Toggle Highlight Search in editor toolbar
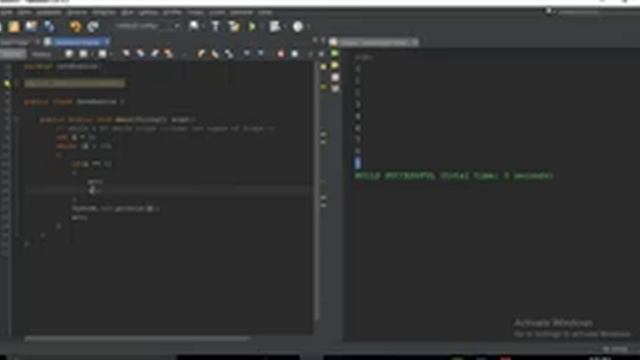The image size is (640, 360). (169, 54)
